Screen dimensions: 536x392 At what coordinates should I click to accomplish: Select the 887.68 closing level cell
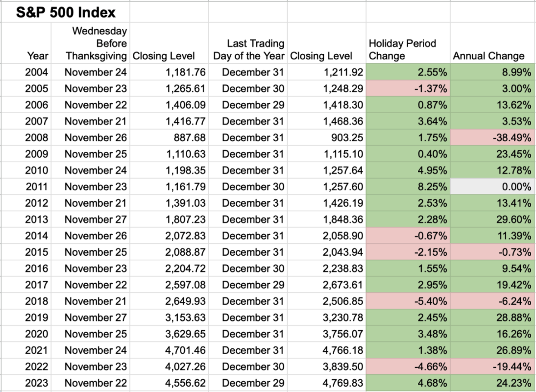pos(170,138)
